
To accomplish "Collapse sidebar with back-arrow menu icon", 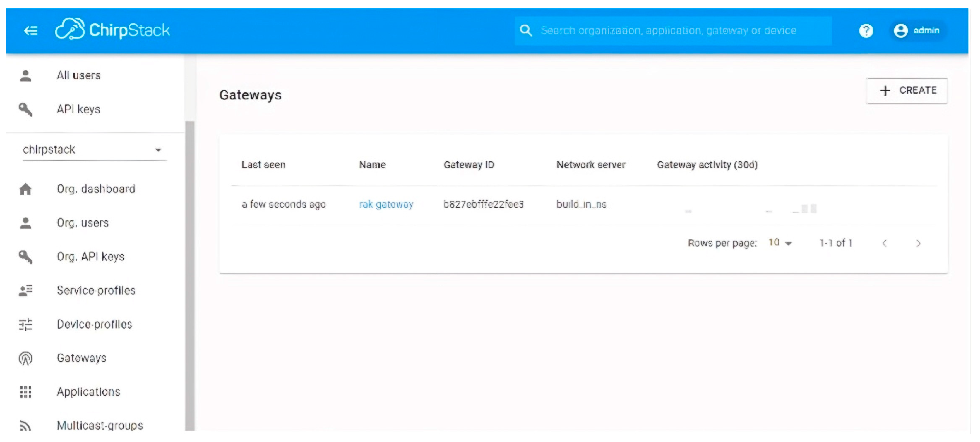I will pos(30,30).
